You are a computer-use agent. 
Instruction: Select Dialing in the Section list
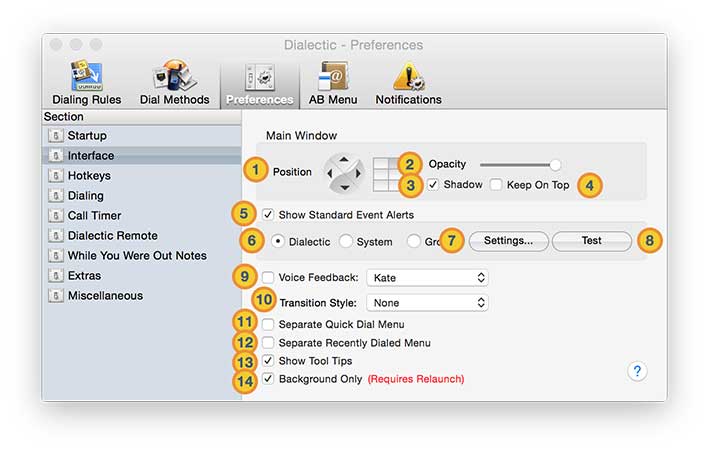pos(142,195)
